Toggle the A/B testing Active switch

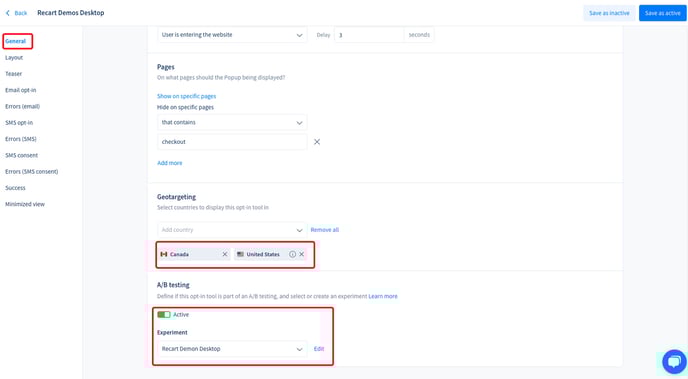tap(164, 315)
